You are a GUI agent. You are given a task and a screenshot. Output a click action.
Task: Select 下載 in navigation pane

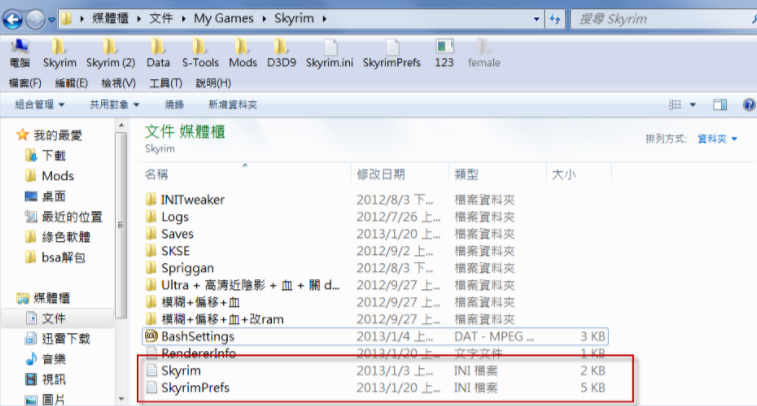45,155
